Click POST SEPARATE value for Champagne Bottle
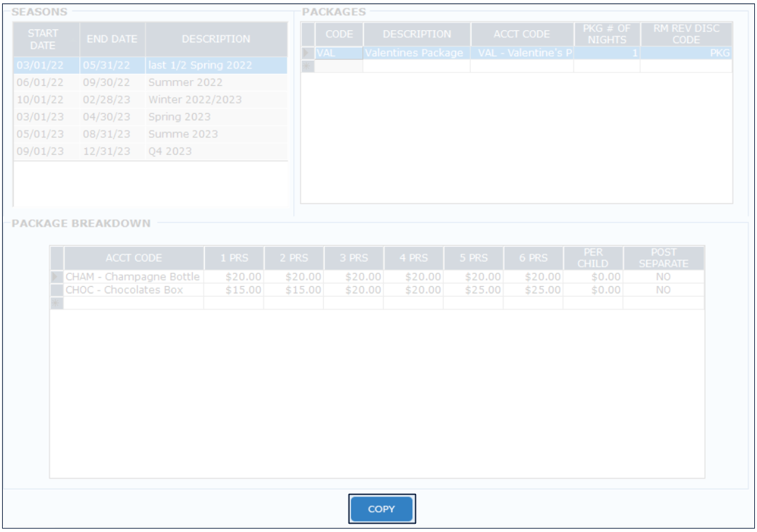The image size is (757, 532). (663, 277)
